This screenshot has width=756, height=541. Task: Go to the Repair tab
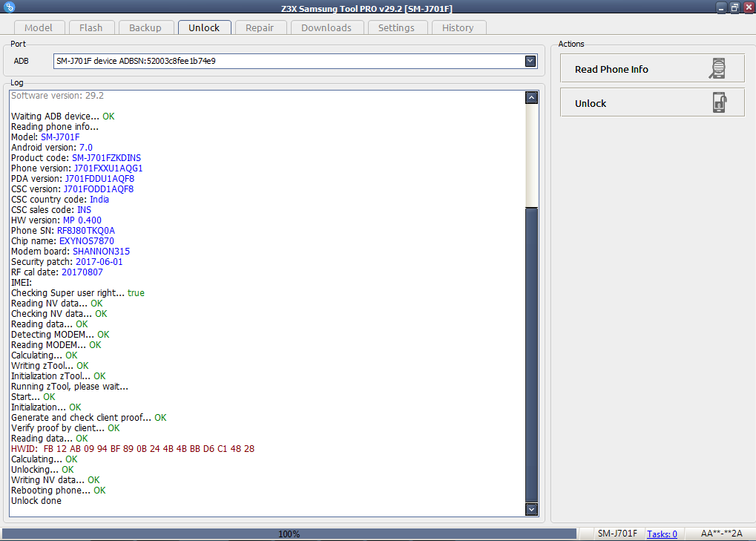[x=260, y=27]
